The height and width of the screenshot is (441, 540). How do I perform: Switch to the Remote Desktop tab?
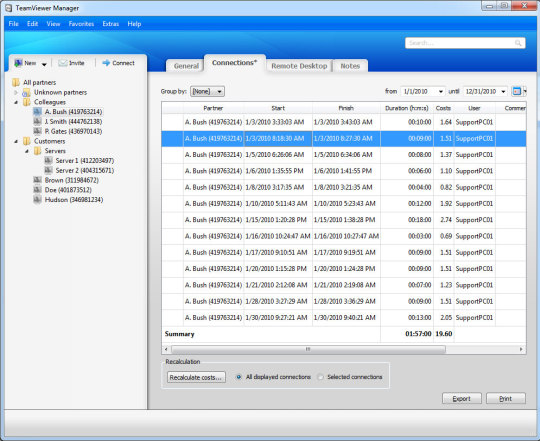299,66
